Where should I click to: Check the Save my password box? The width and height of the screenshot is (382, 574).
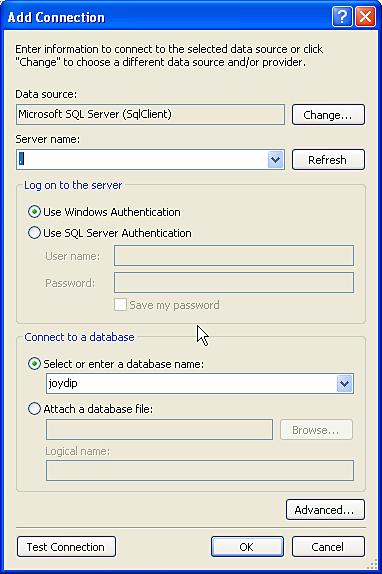coord(120,305)
